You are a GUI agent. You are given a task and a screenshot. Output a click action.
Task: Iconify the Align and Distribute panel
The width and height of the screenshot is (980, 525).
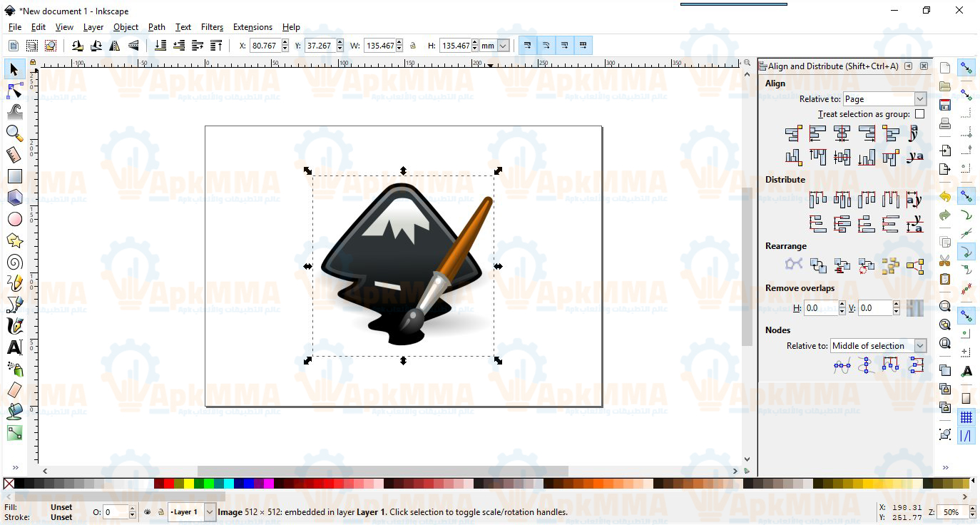pyautogui.click(x=908, y=66)
